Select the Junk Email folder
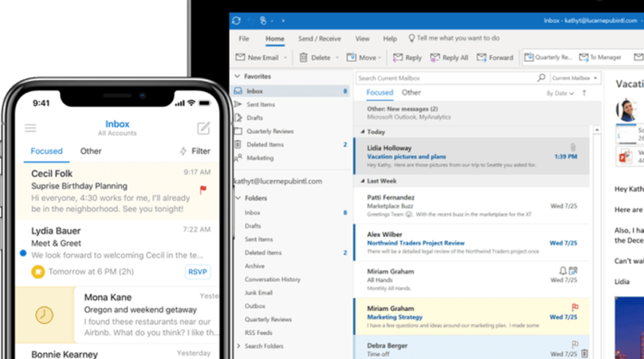 tap(259, 292)
